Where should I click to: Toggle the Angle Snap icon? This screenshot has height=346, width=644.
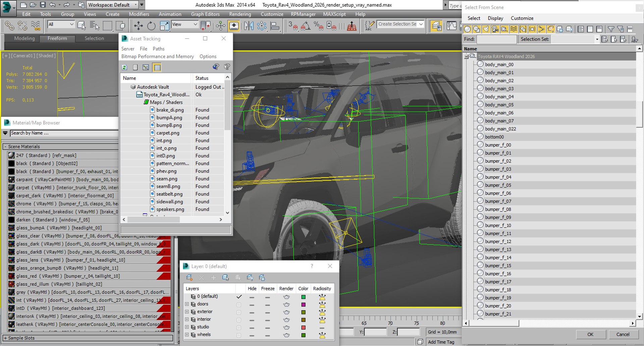306,26
